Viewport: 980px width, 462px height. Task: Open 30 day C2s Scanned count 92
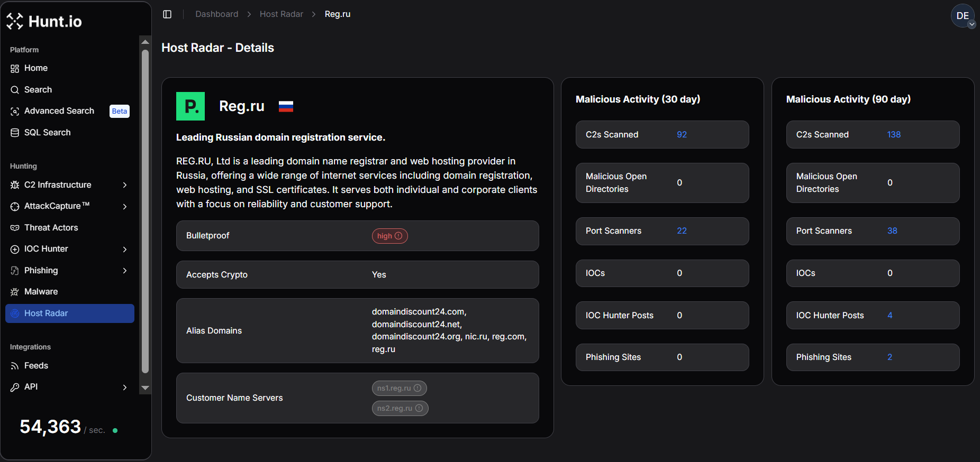(682, 135)
